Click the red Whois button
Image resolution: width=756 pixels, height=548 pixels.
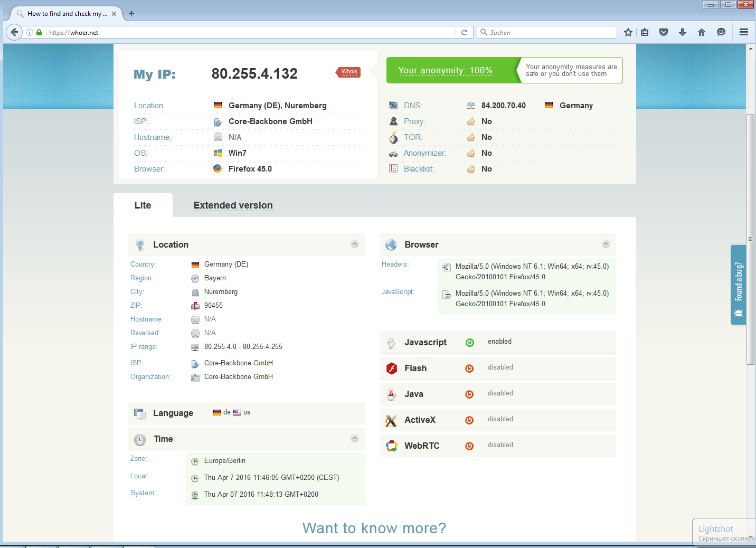coord(349,72)
